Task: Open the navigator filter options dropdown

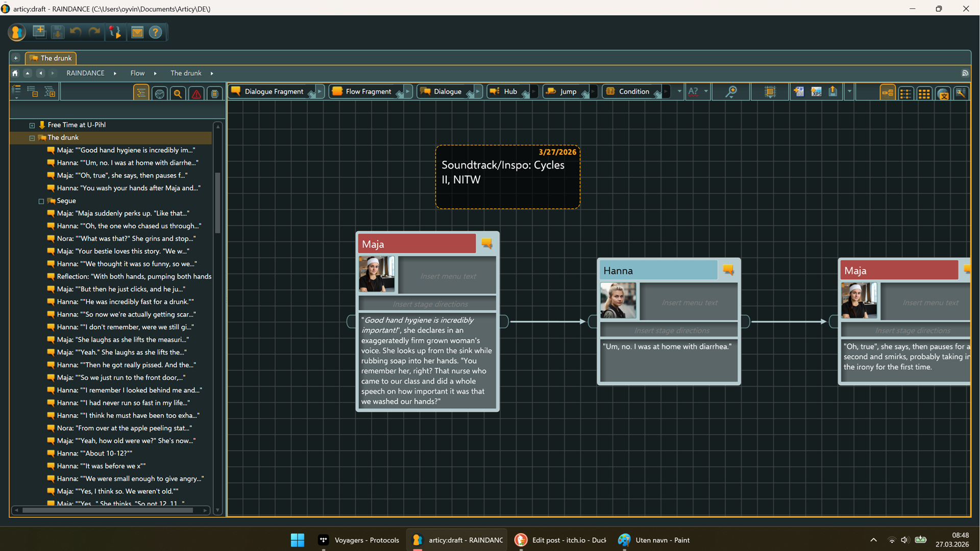Action: pyautogui.click(x=16, y=92)
